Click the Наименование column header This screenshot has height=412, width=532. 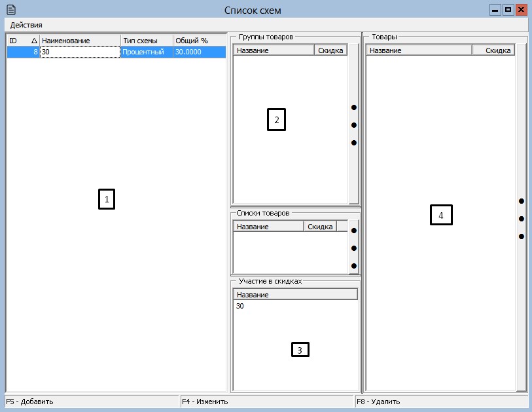point(80,41)
